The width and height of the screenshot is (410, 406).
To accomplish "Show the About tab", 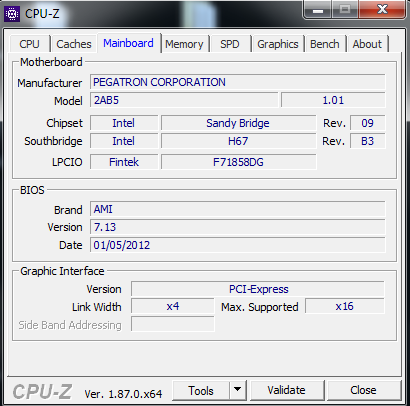I will click(367, 44).
